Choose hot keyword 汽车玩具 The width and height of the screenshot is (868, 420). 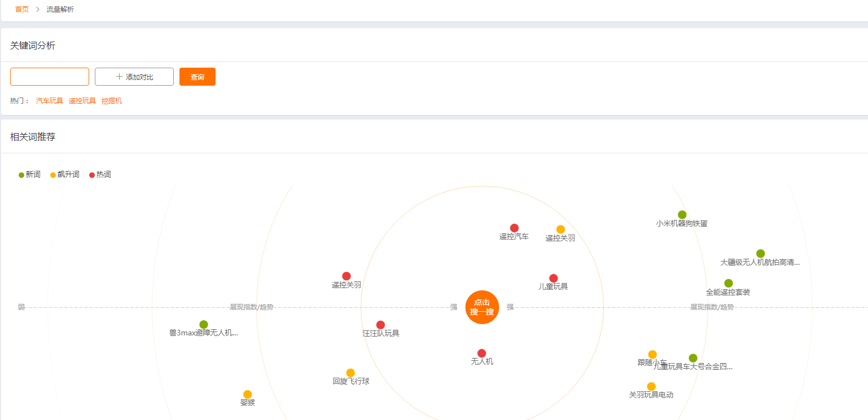(x=50, y=101)
